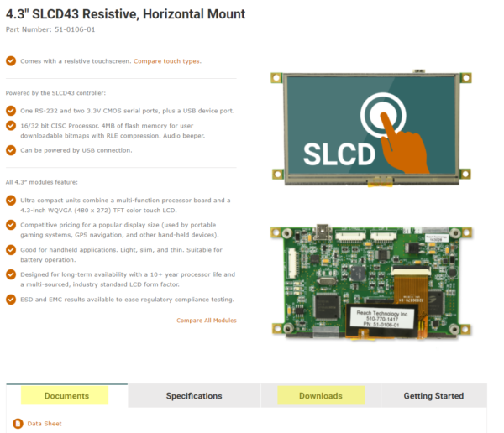Click the Part Number: 51-0106-01 text
Image resolution: width=504 pixels, height=433 pixels.
point(50,29)
